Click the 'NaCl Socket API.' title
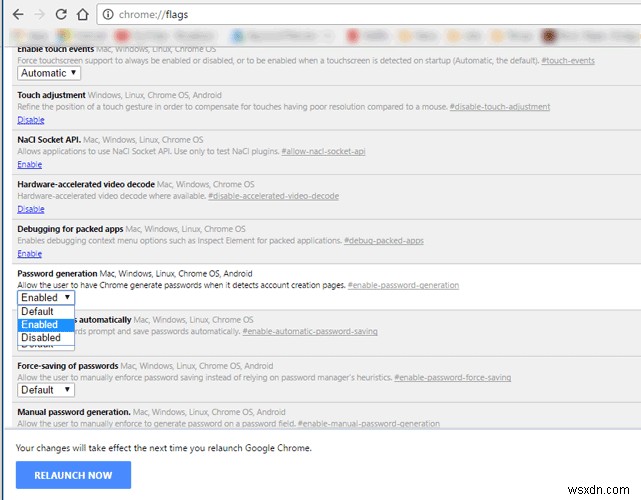Screen dimensions: 641x500 point(49,140)
